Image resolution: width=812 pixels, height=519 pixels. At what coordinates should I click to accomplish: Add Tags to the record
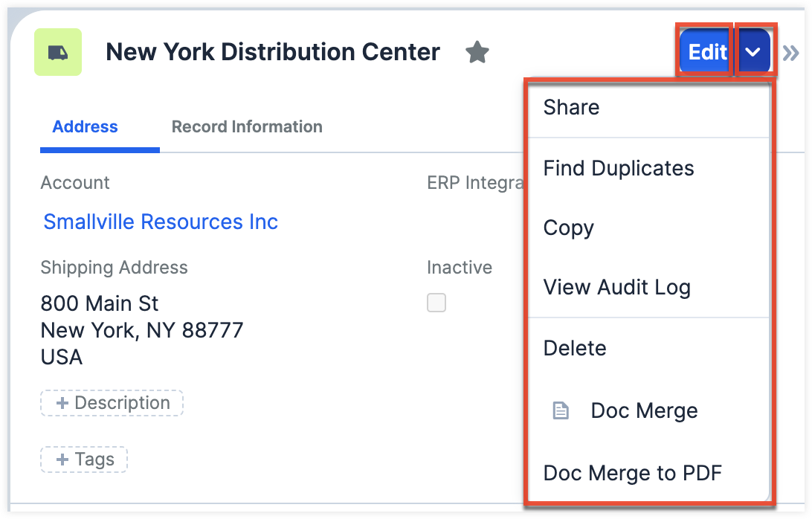point(84,460)
